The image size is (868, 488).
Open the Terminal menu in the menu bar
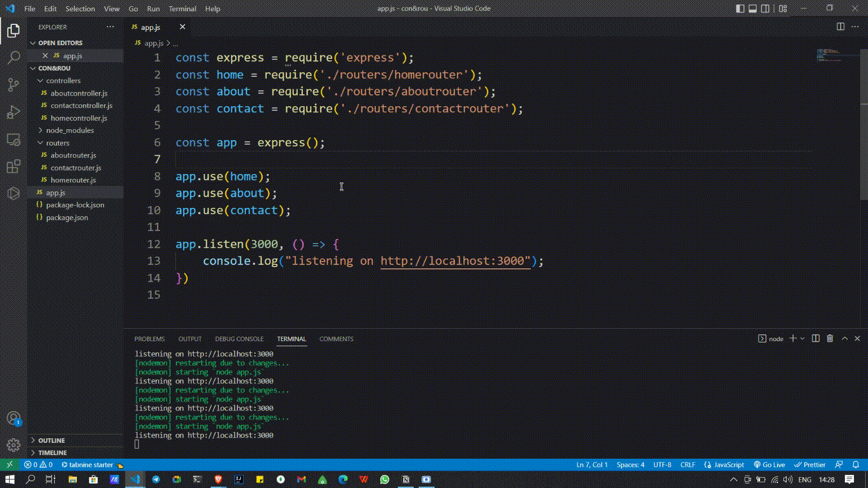(x=183, y=8)
